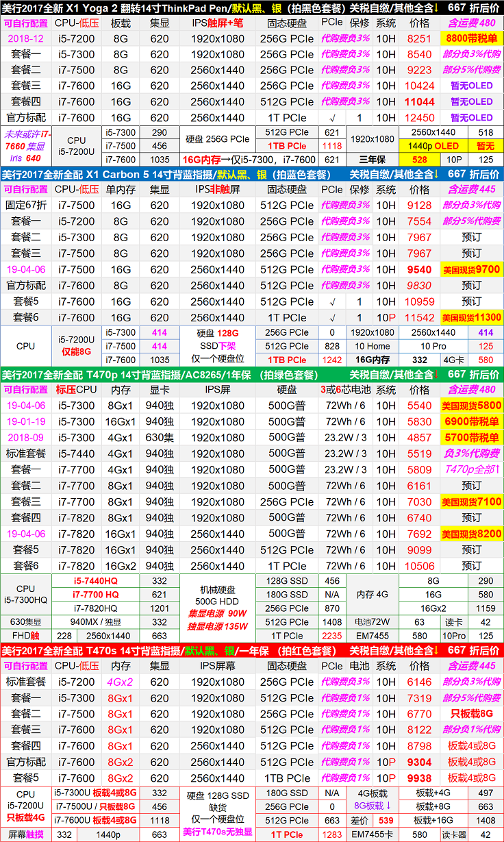Click the "i7-7820HQ" CPU option
The height and width of the screenshot is (842, 504).
(96, 608)
